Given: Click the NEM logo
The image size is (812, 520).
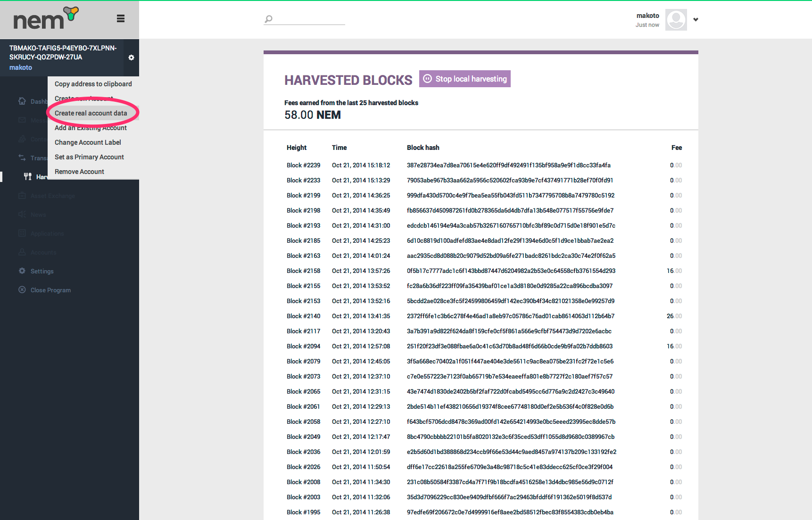Looking at the screenshot, I should point(46,18).
